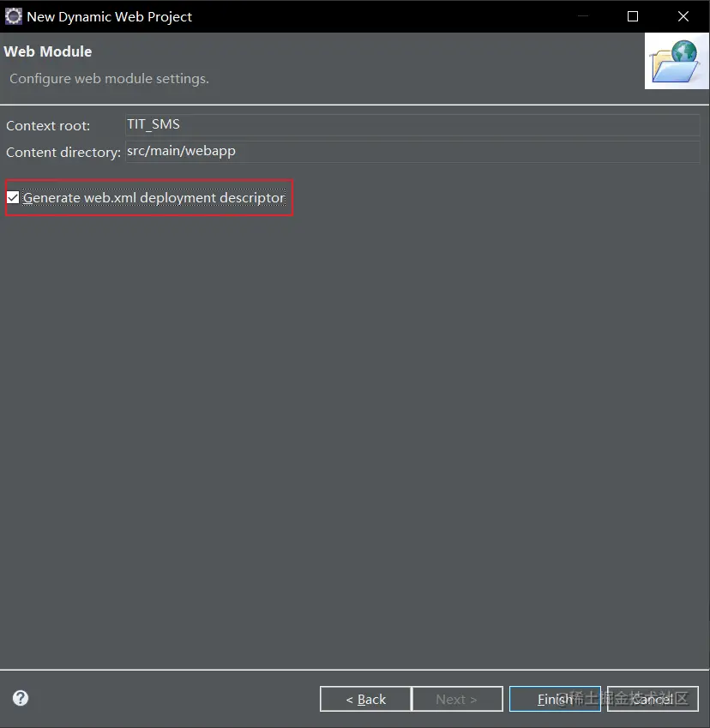The width and height of the screenshot is (710, 728).
Task: Click the Content directory field
Action: [x=412, y=152]
